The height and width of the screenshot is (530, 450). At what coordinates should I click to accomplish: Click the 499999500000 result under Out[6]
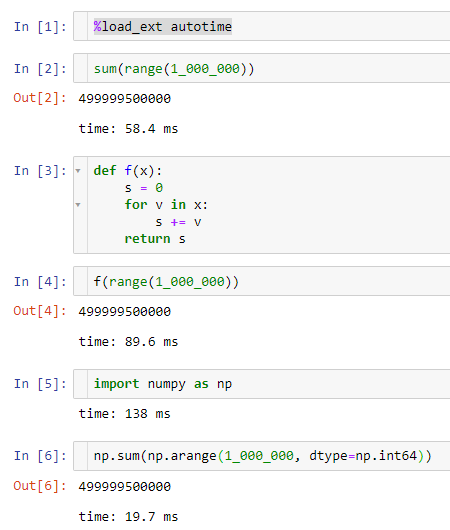(x=125, y=487)
